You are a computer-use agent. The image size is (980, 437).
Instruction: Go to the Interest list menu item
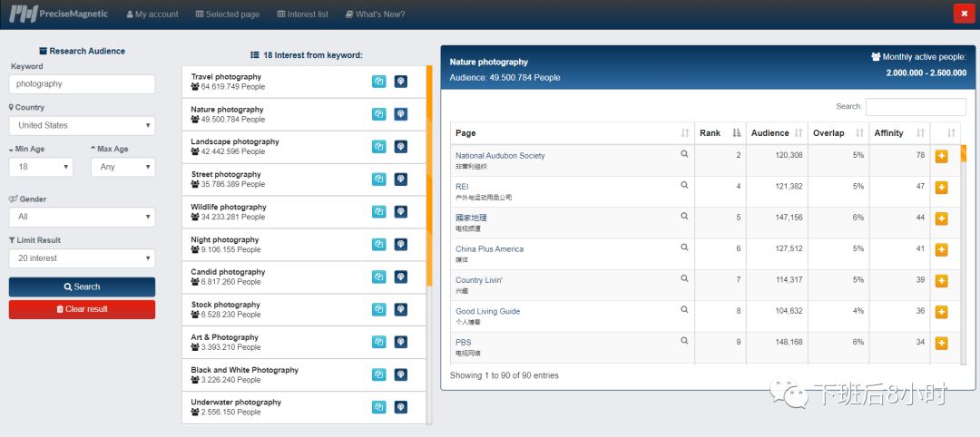coord(304,15)
